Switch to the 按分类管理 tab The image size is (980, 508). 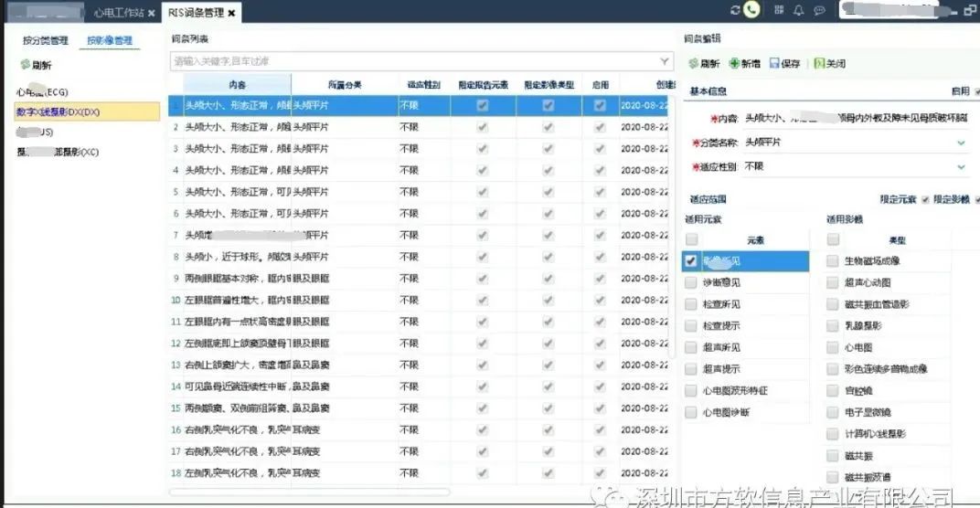(x=46, y=40)
